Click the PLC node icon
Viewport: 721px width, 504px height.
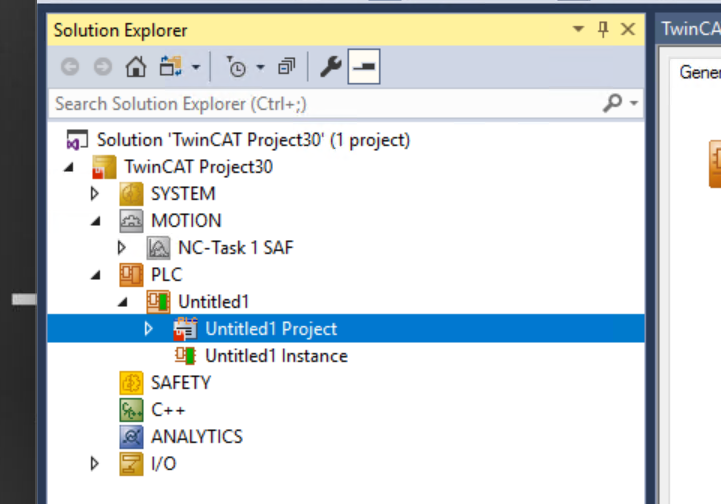(131, 275)
